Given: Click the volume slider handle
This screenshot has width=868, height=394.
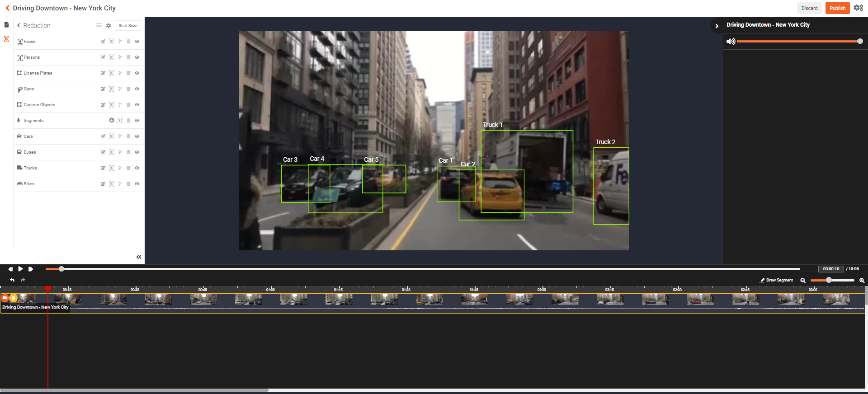Looking at the screenshot, I should pyautogui.click(x=860, y=42).
